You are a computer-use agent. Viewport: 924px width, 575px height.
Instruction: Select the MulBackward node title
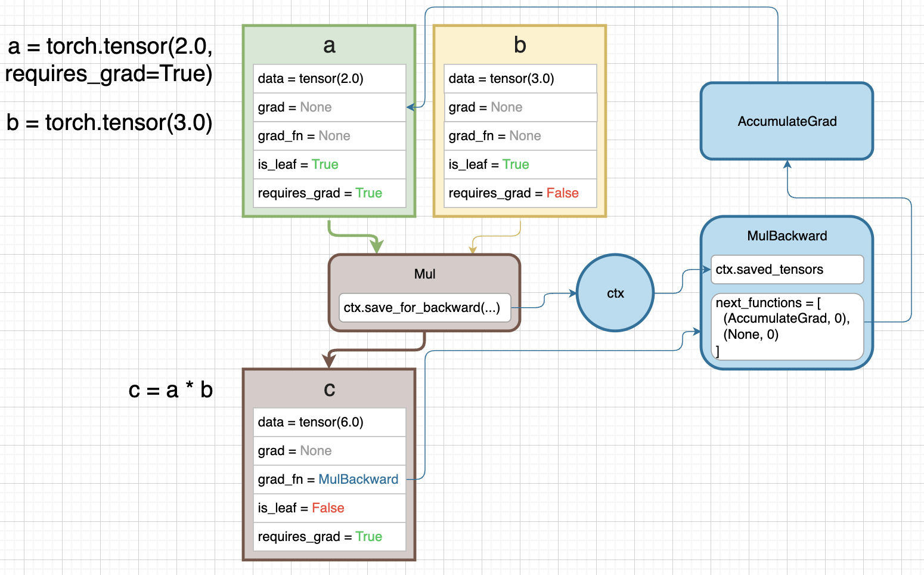(787, 236)
